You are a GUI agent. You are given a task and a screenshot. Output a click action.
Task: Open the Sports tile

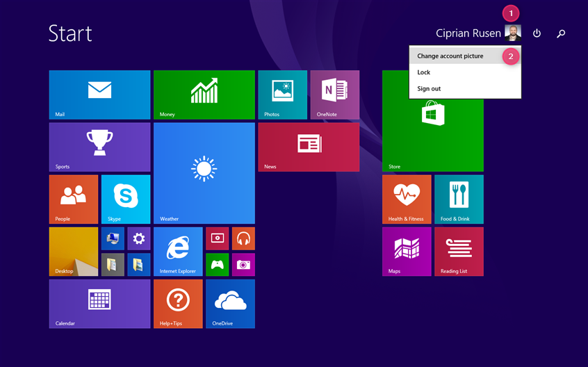pyautogui.click(x=100, y=147)
